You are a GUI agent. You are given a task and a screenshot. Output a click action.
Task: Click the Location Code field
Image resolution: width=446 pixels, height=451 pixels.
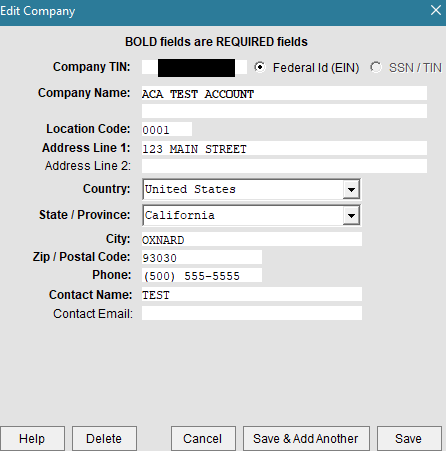coord(167,129)
